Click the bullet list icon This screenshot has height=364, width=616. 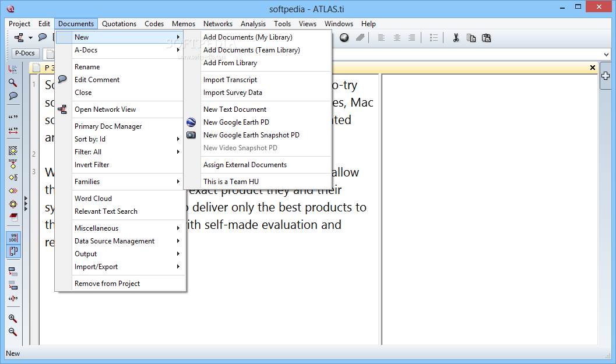(x=434, y=38)
